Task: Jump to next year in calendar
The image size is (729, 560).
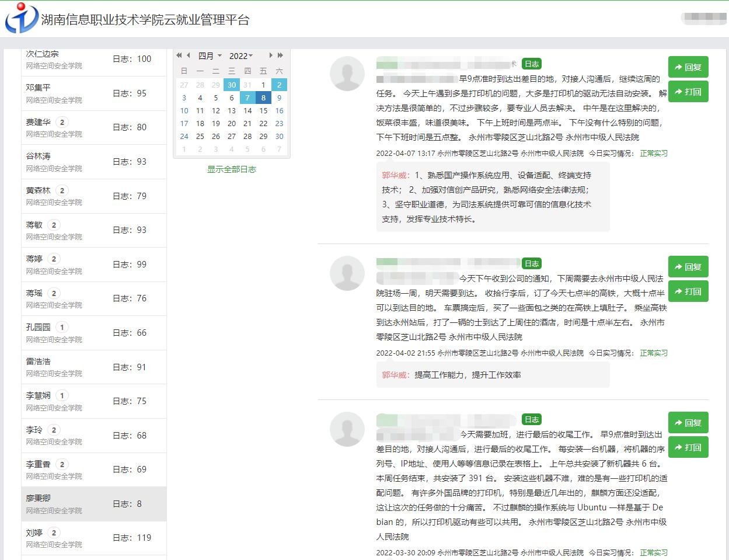Action: (x=280, y=55)
